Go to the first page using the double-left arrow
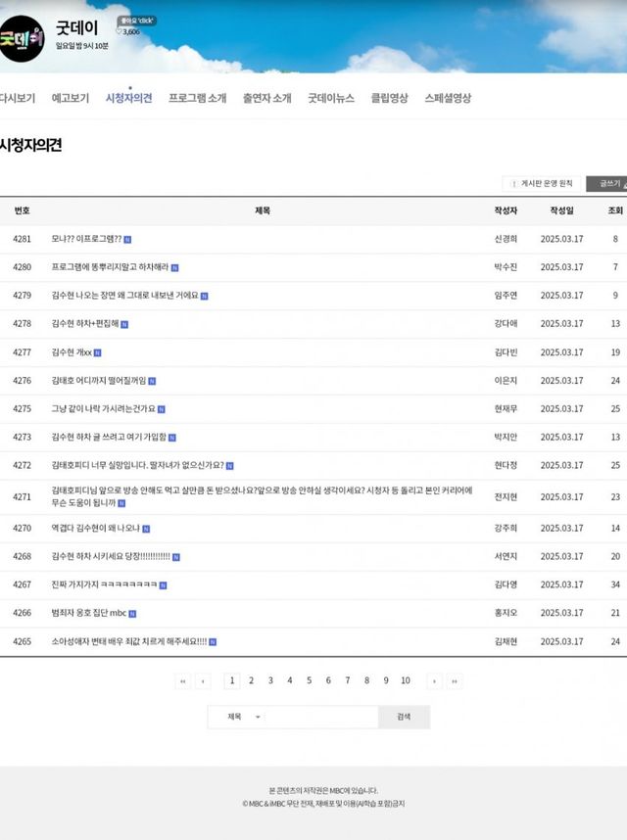 tap(183, 680)
